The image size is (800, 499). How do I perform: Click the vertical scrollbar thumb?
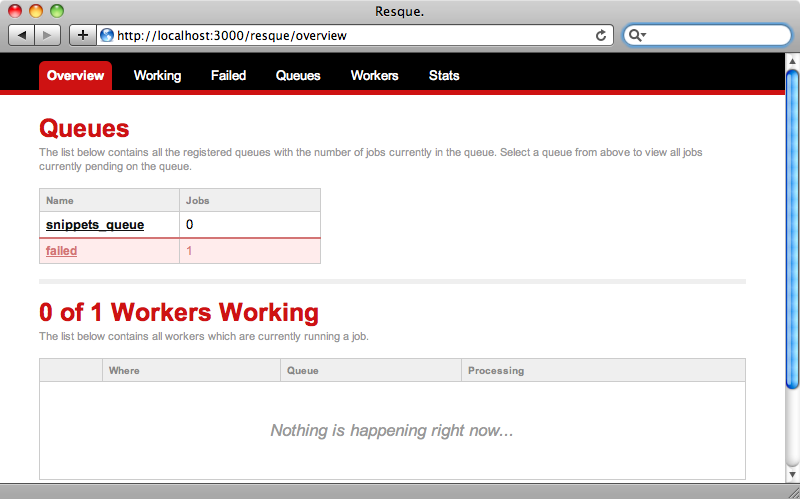click(x=792, y=230)
